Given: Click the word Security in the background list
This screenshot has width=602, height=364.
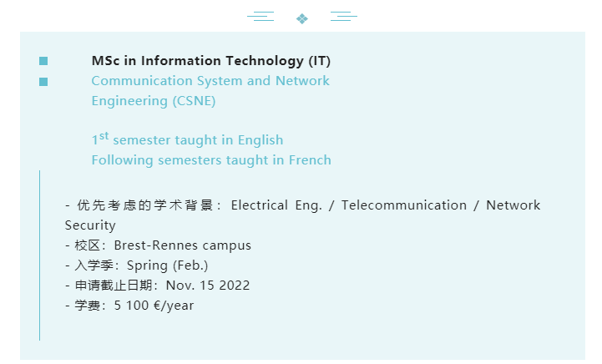Looking at the screenshot, I should pyautogui.click(x=90, y=225).
